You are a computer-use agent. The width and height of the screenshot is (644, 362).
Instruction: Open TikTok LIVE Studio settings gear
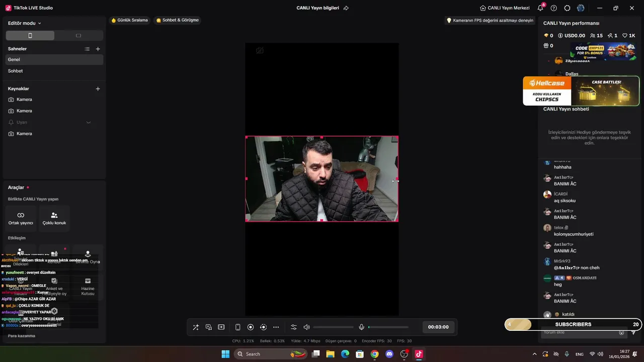pyautogui.click(x=567, y=8)
